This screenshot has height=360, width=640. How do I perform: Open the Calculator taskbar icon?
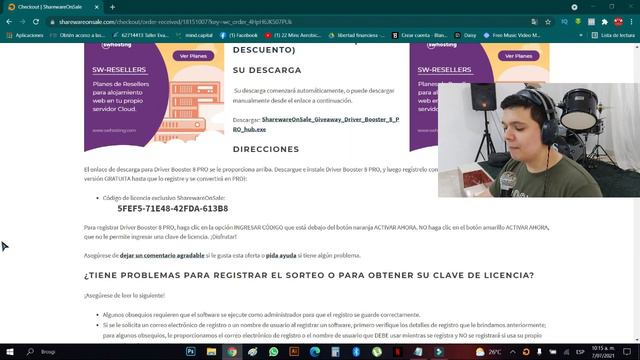(336, 351)
